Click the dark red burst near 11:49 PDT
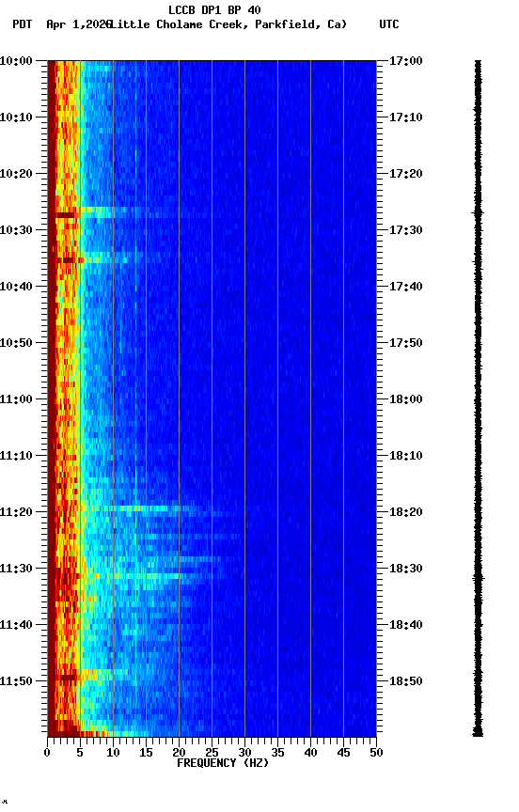 click(67, 677)
